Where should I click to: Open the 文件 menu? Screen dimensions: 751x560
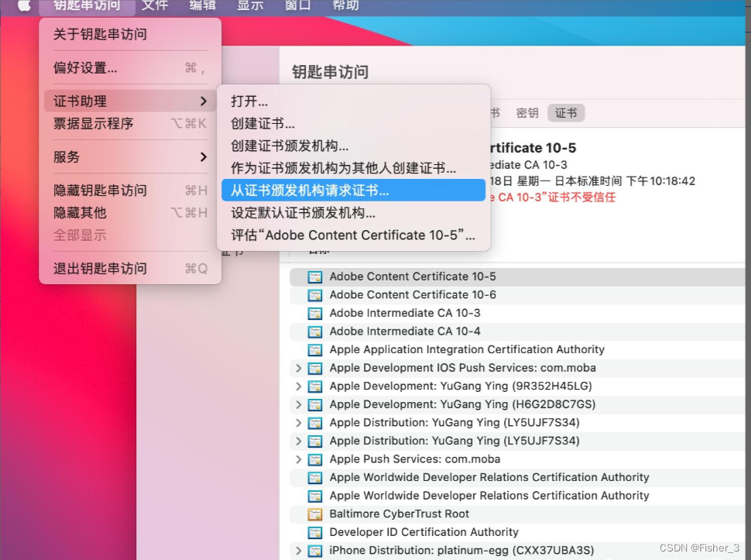point(155,5)
